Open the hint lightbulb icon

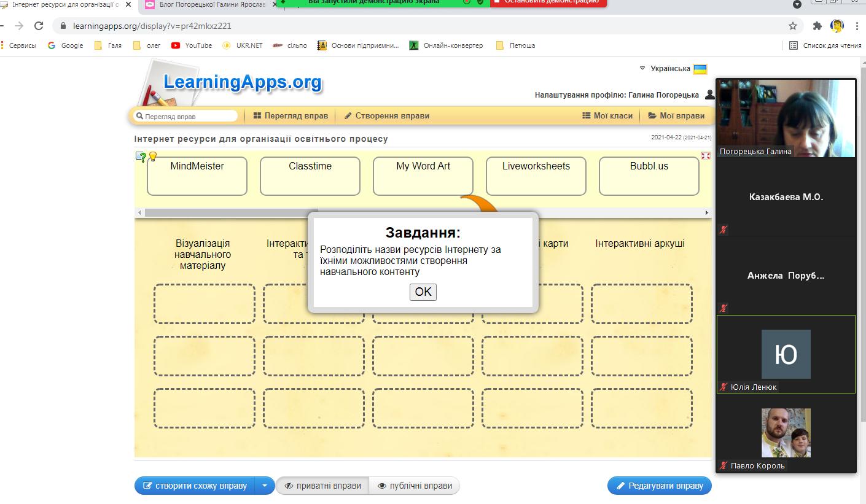[x=153, y=157]
